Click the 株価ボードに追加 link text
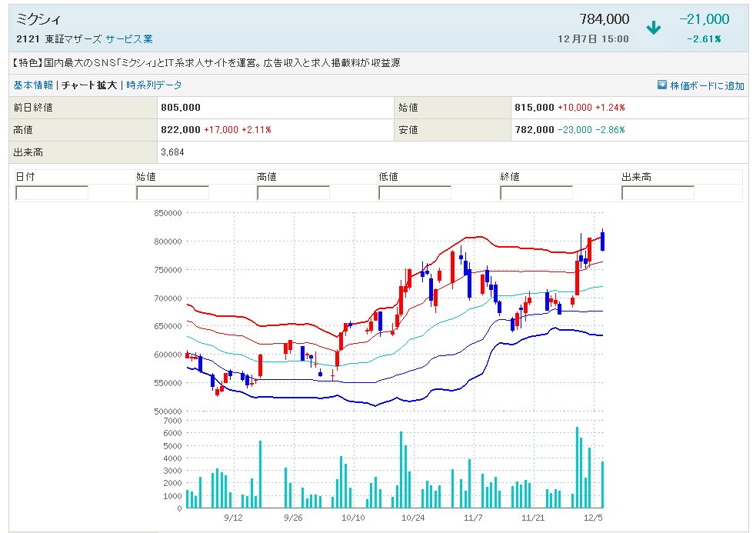 (x=707, y=85)
